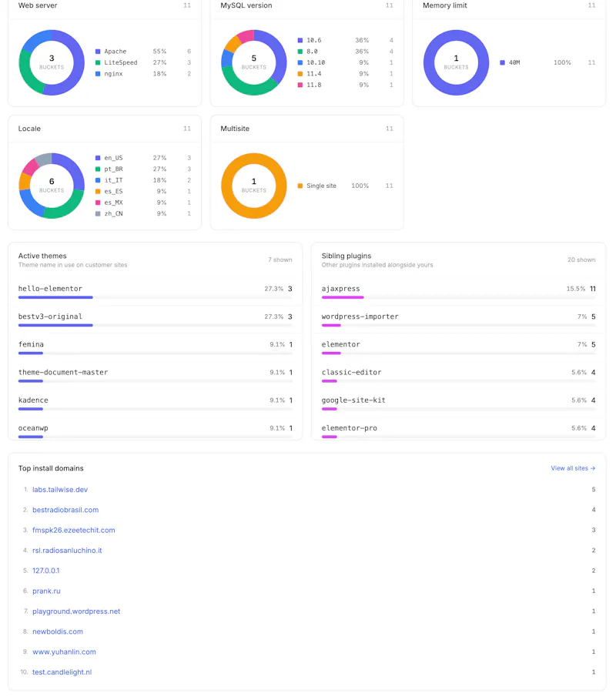Select the wordpress-importer plugin row

pos(458,320)
